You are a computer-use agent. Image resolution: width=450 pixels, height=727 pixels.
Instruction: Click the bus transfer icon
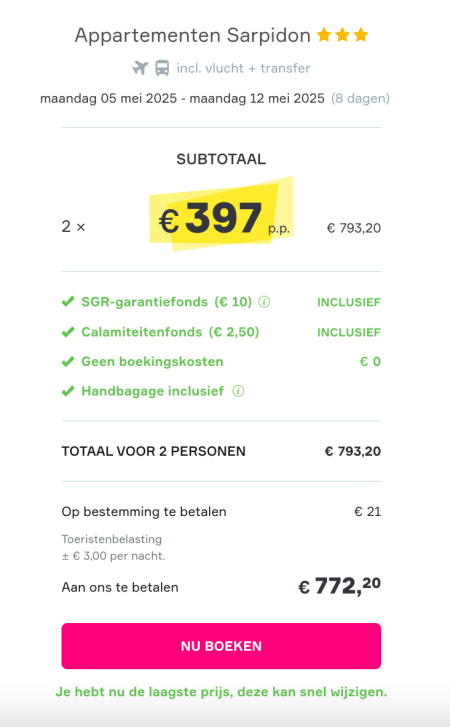coord(162,68)
